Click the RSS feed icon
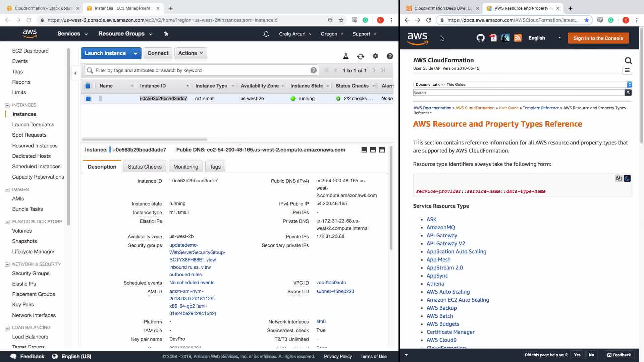 pyautogui.click(x=518, y=38)
